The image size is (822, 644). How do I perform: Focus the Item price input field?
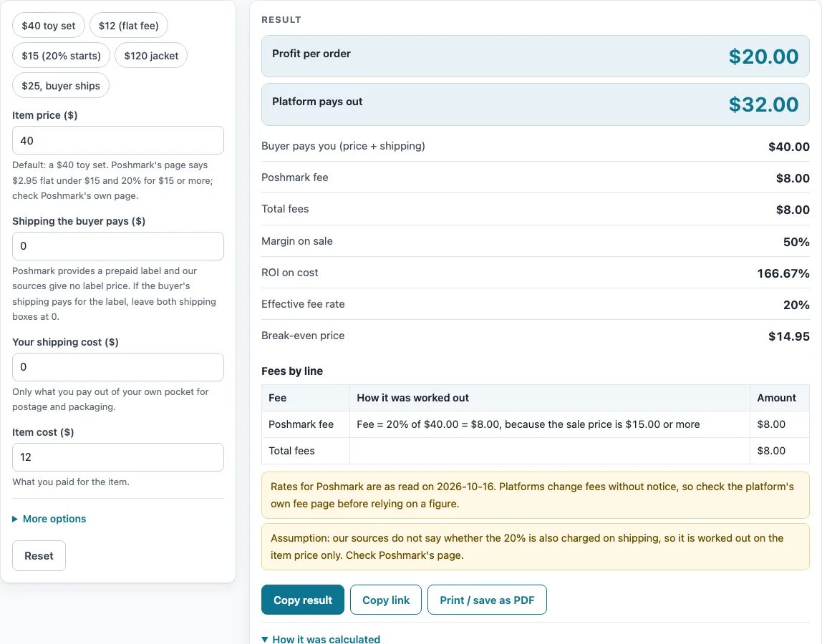[x=118, y=140]
